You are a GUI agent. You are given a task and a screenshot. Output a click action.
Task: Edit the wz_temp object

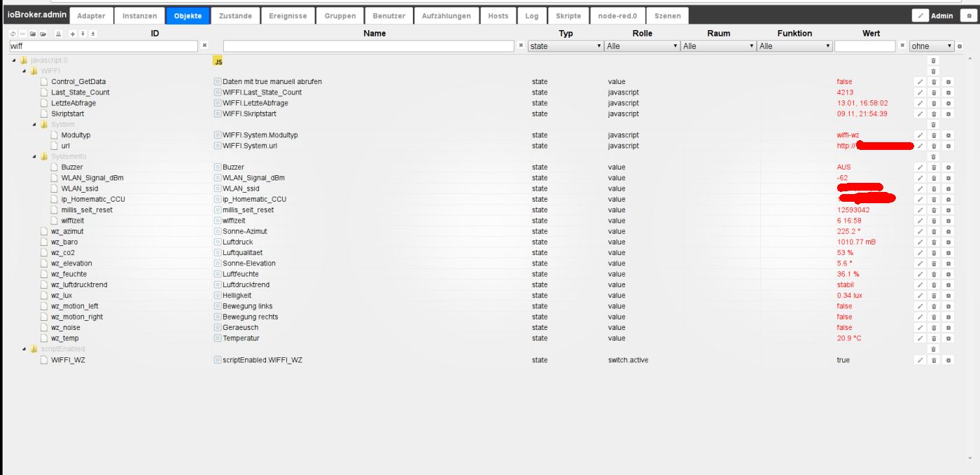(x=920, y=338)
